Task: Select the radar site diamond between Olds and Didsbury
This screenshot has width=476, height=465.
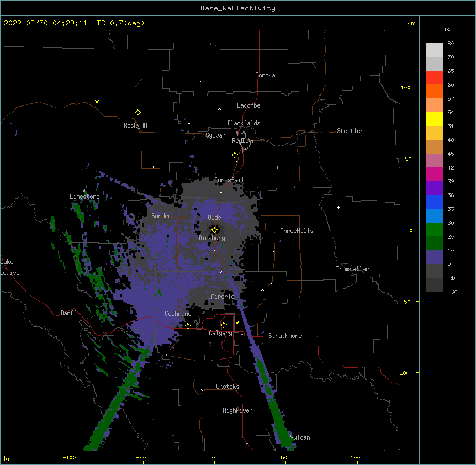Action: click(215, 230)
